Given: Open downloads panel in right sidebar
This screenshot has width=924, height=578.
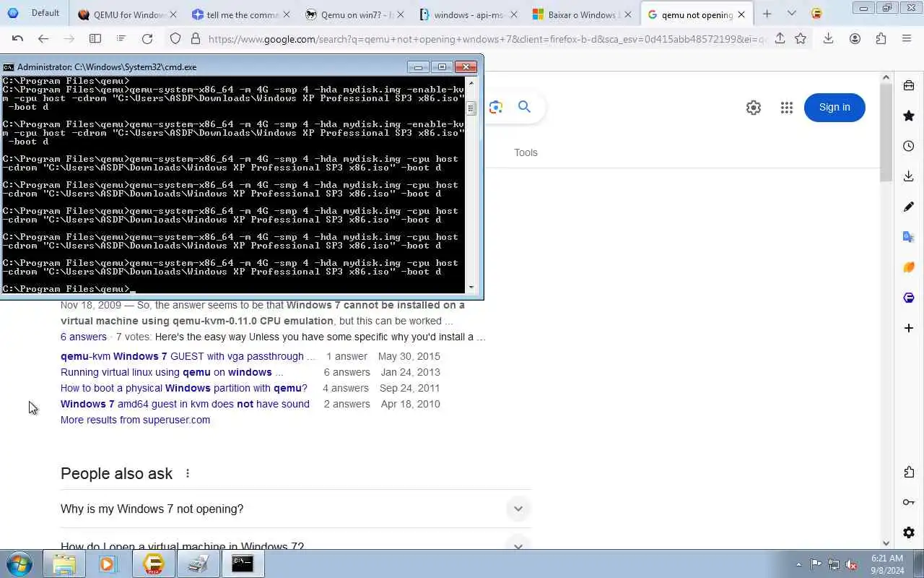Looking at the screenshot, I should coord(909,176).
